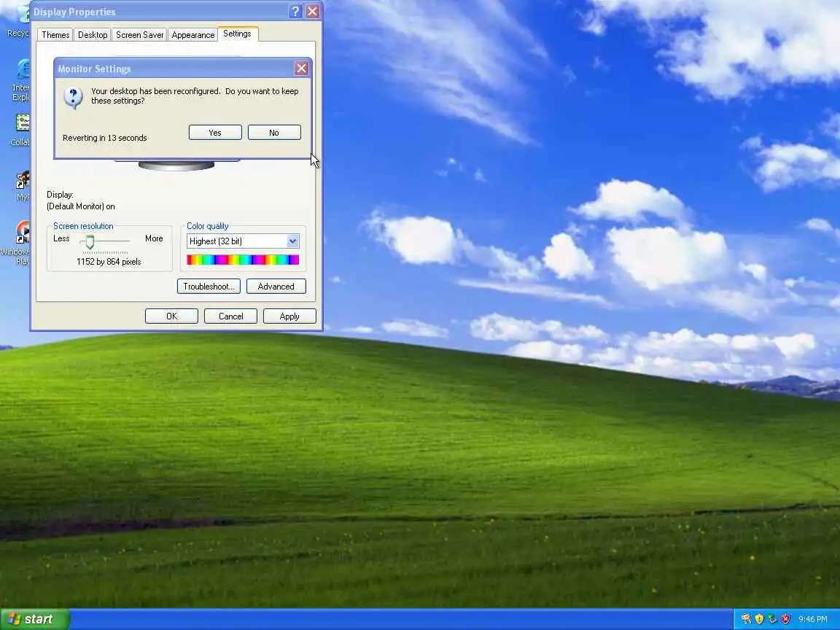Switch to the Appearance tab

[x=192, y=35]
